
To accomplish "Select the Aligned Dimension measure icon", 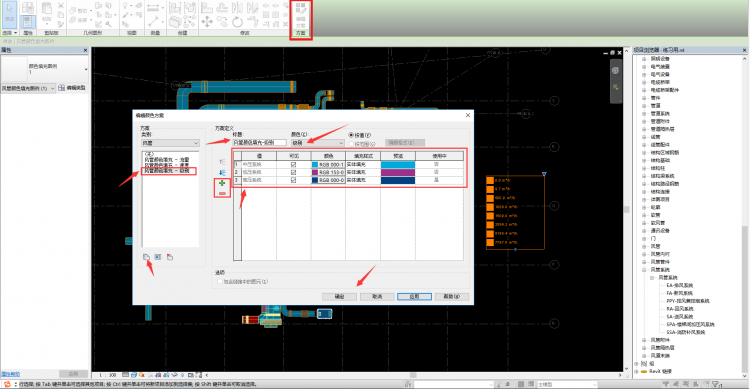I will 153,7.
